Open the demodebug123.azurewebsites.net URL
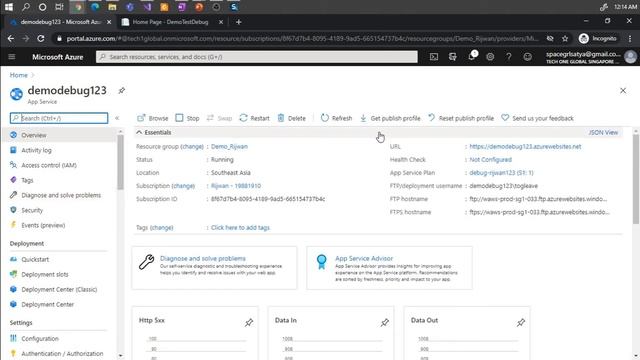Screen dimensions: 640x360 click(x=525, y=147)
